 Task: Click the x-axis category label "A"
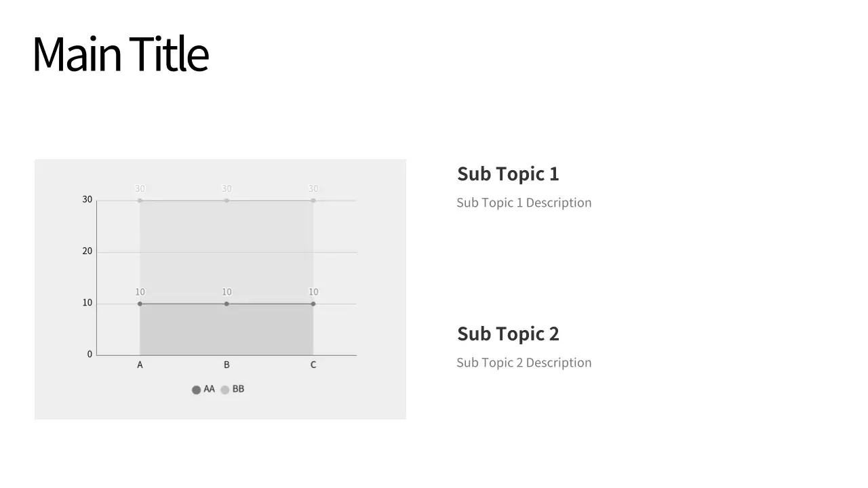140,365
